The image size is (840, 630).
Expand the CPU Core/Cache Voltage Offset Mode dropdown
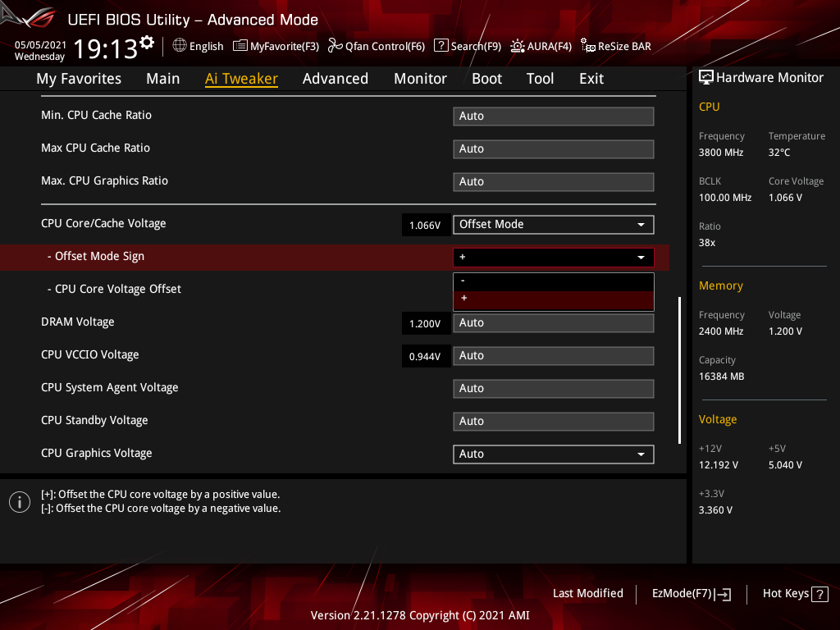pos(553,224)
